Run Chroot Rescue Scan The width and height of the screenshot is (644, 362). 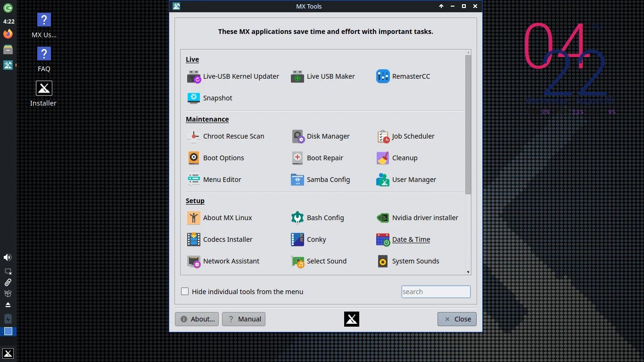coord(233,136)
